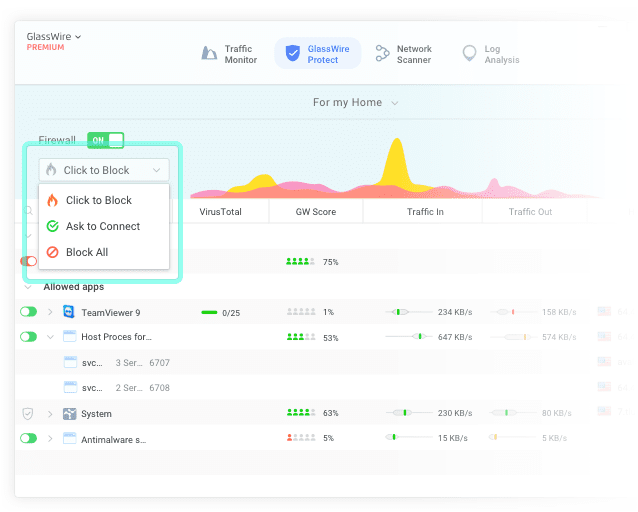This screenshot has width=638, height=512.
Task: Select Ask to Connect from the list
Action: pos(104,226)
